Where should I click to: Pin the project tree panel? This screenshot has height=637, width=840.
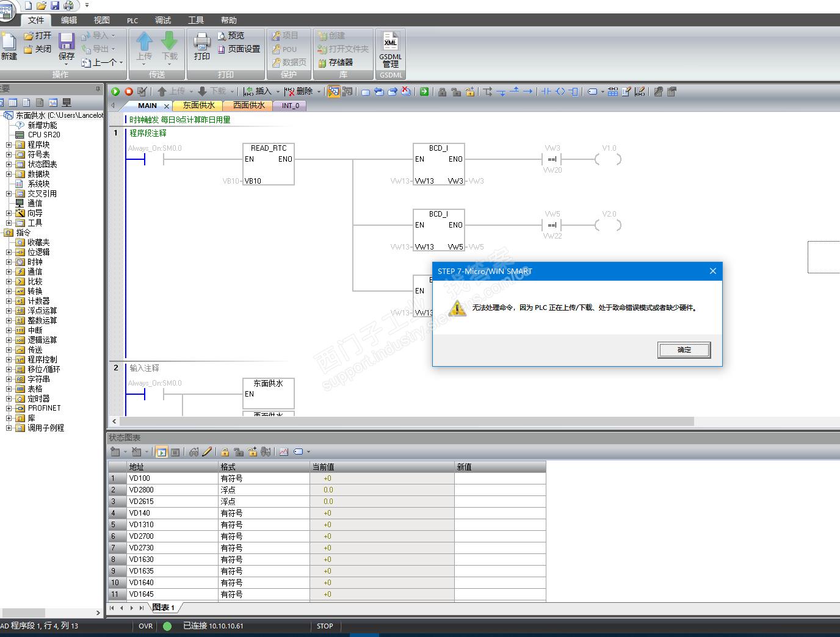click(98, 88)
